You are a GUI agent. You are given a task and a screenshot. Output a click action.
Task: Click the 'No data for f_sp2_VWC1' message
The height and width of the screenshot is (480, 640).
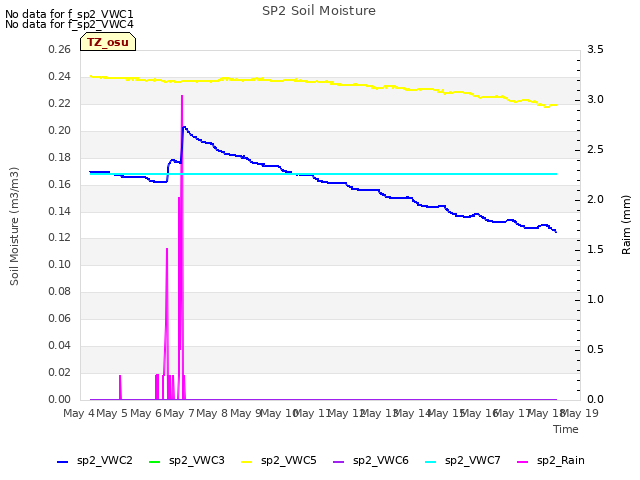point(69,14)
